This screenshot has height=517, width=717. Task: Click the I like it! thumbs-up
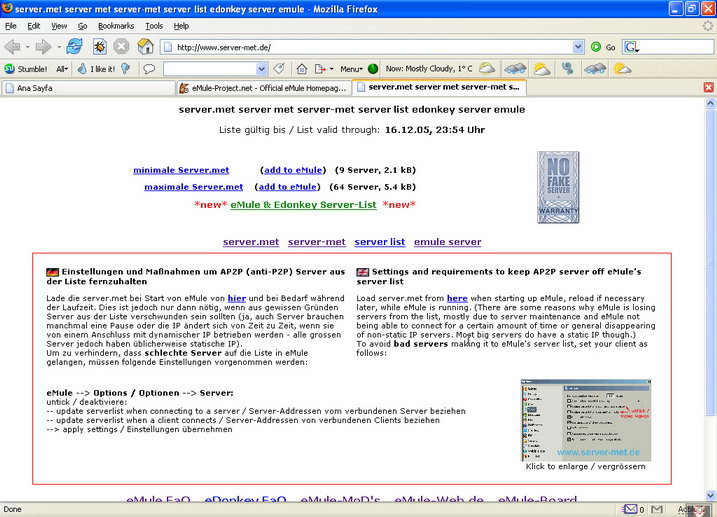(x=96, y=69)
